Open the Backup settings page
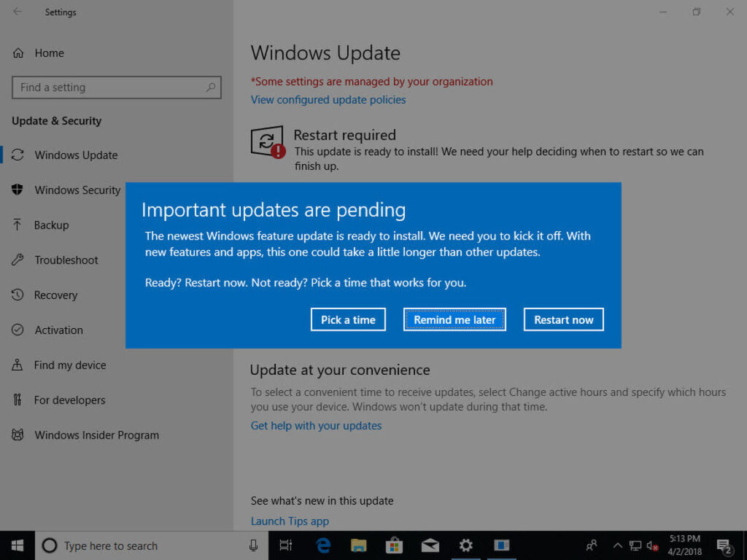This screenshot has height=560, width=747. [x=51, y=225]
